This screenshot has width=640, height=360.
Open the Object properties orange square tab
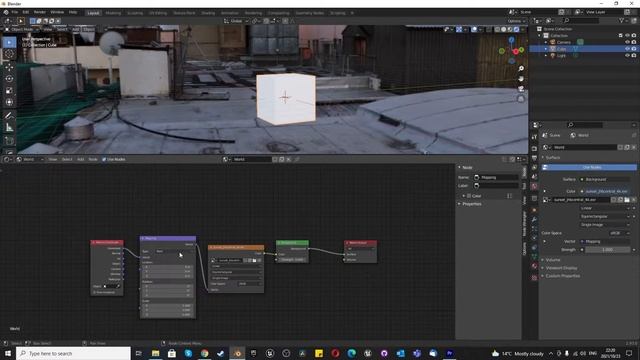(x=534, y=210)
